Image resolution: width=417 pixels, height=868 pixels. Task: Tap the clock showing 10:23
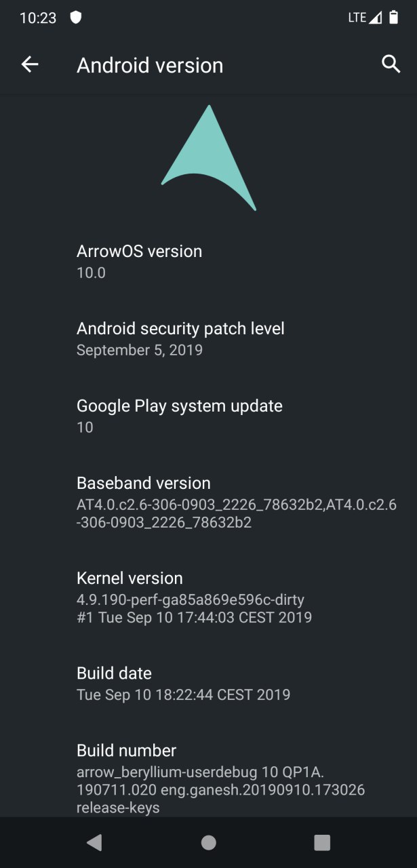pyautogui.click(x=38, y=18)
